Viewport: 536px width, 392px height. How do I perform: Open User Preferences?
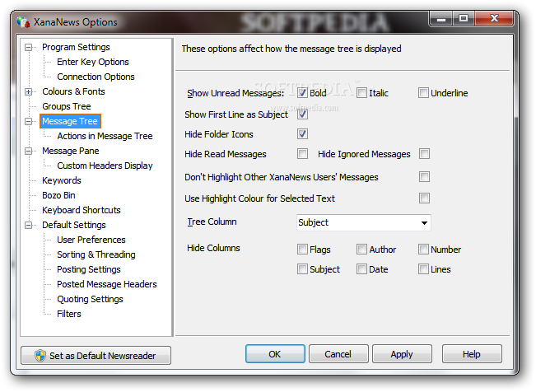coord(91,240)
